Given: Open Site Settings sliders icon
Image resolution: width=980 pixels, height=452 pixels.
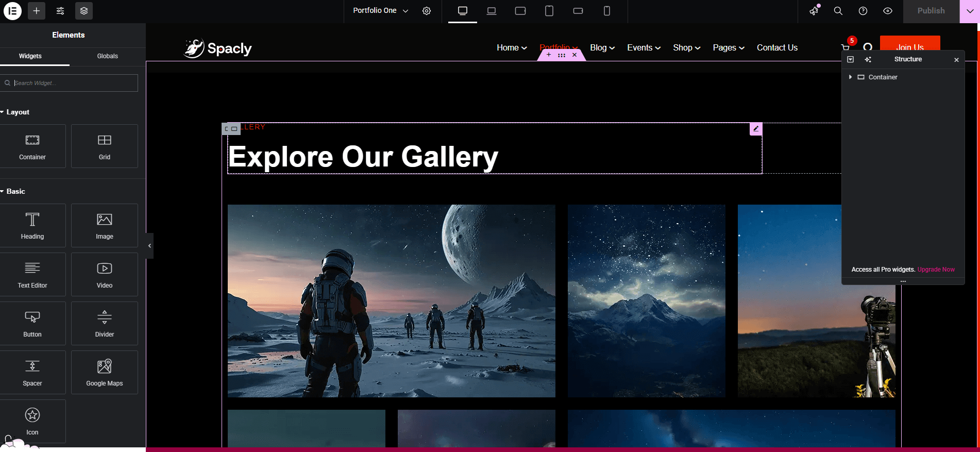Looking at the screenshot, I should tap(60, 11).
